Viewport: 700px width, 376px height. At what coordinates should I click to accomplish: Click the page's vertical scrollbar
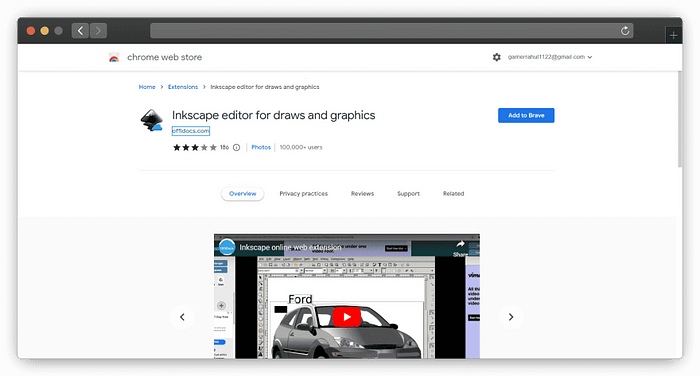[679, 120]
